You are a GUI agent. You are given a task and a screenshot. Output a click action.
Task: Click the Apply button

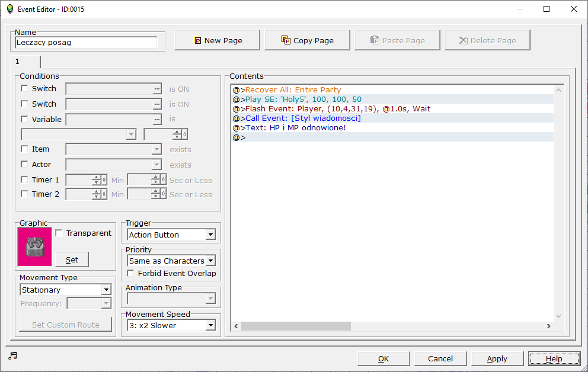click(x=497, y=358)
